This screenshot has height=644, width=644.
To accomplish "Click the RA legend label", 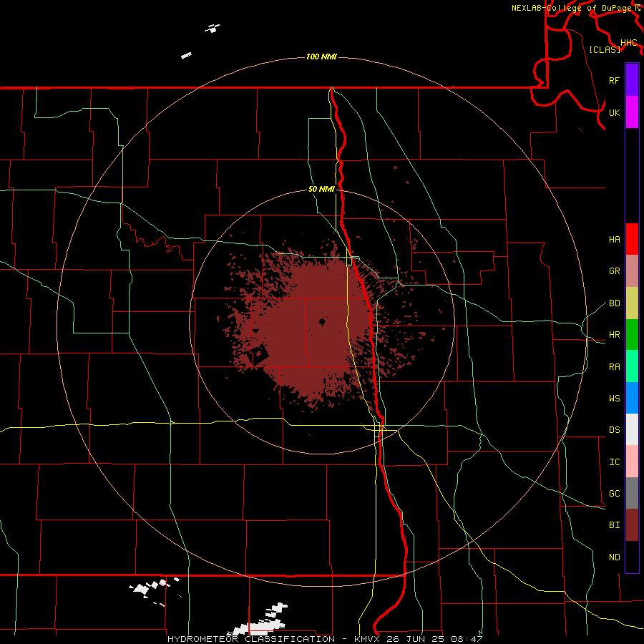I will point(614,367).
